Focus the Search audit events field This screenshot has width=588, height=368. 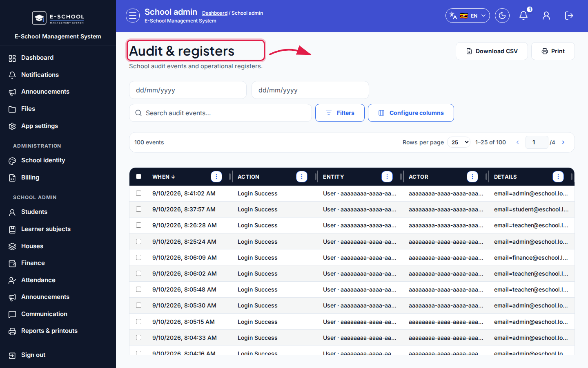point(220,113)
